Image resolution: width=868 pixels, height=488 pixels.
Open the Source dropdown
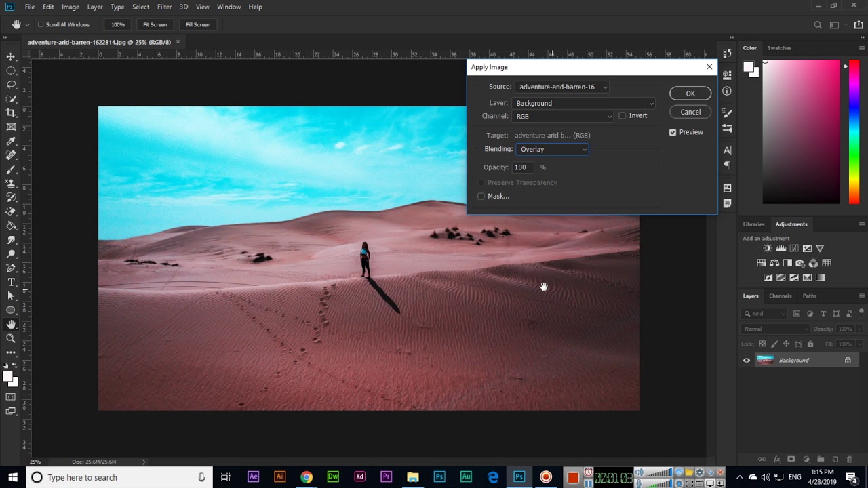562,87
